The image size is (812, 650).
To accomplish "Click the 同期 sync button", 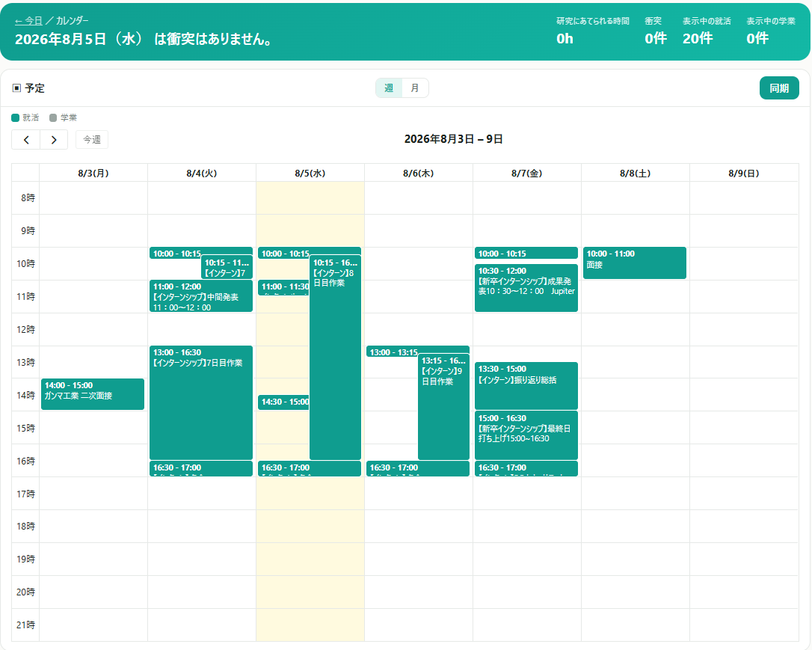I will tap(779, 88).
